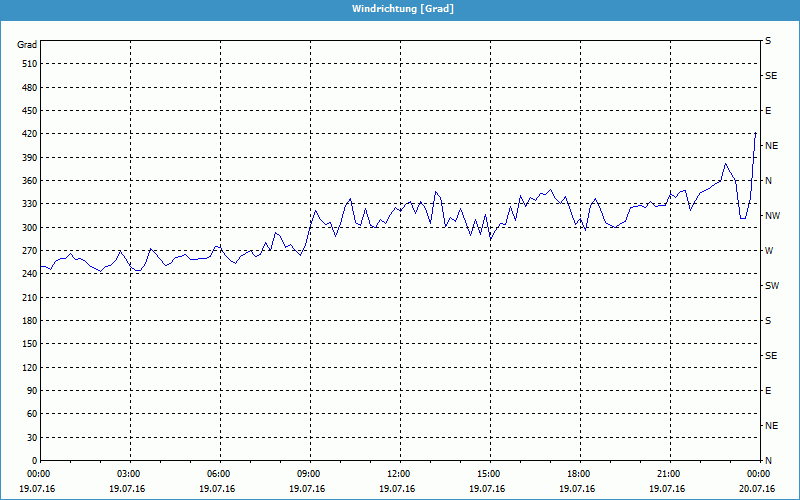
Task: Click the 12:00 time axis label
Action: (x=399, y=474)
